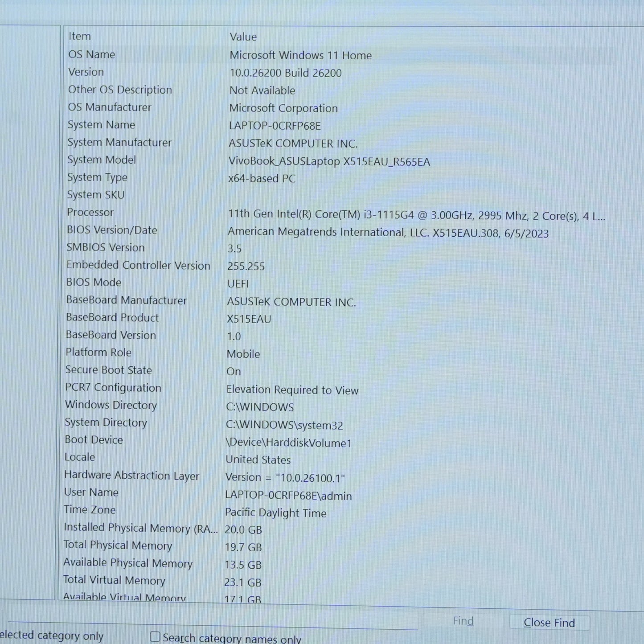Click the Microsoft Corporation value
Screen dimensions: 644x644
coord(283,108)
